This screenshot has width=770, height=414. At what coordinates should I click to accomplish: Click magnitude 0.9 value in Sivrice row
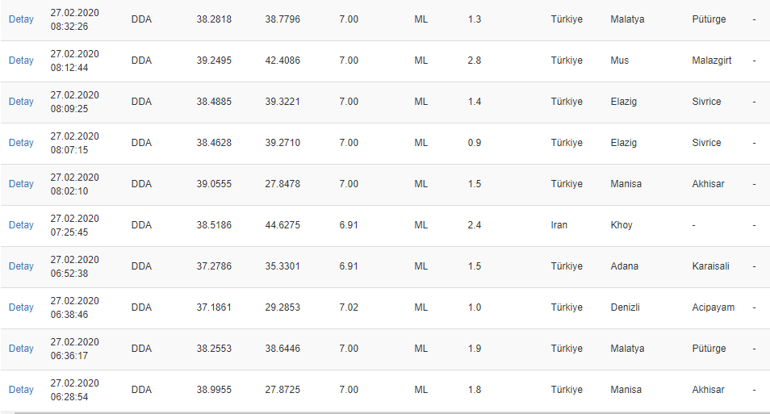point(474,143)
